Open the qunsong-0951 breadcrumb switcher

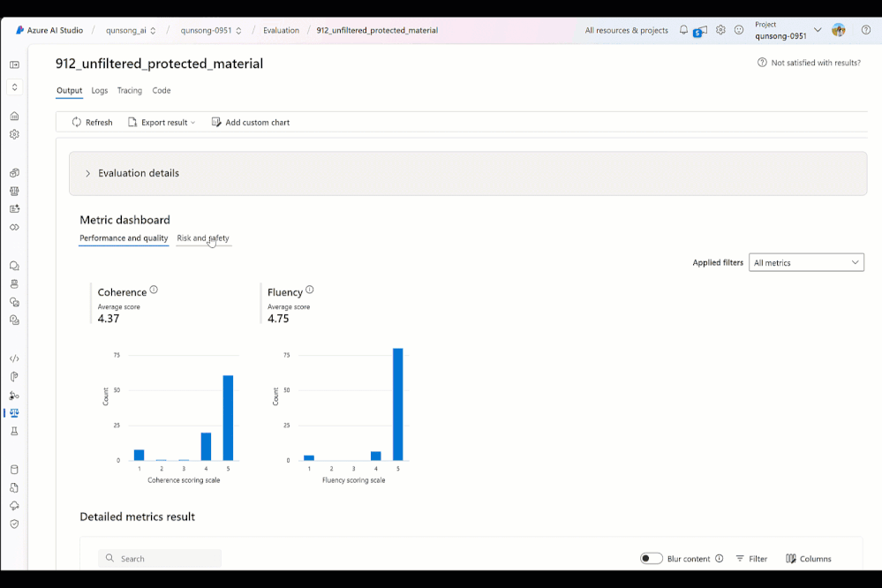point(211,30)
